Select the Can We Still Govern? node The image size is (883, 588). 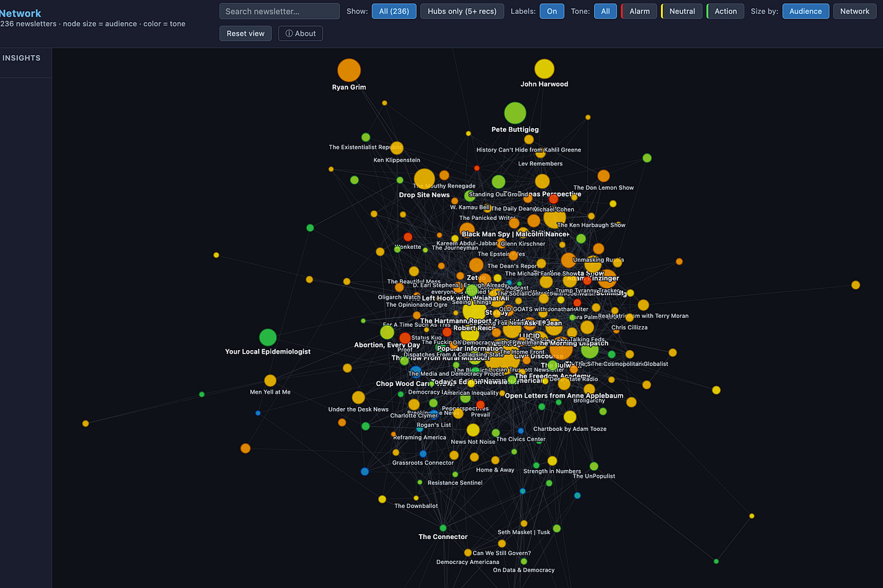pyautogui.click(x=502, y=544)
